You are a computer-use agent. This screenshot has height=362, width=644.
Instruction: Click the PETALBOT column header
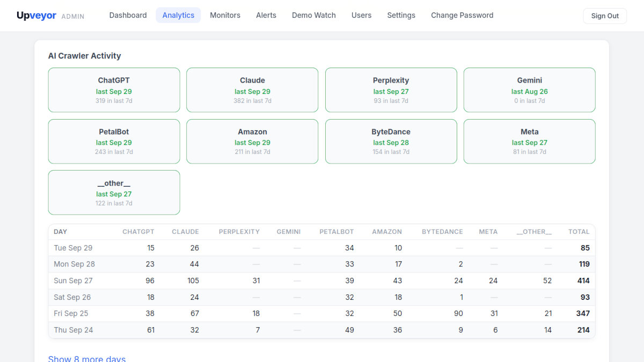pos(336,232)
